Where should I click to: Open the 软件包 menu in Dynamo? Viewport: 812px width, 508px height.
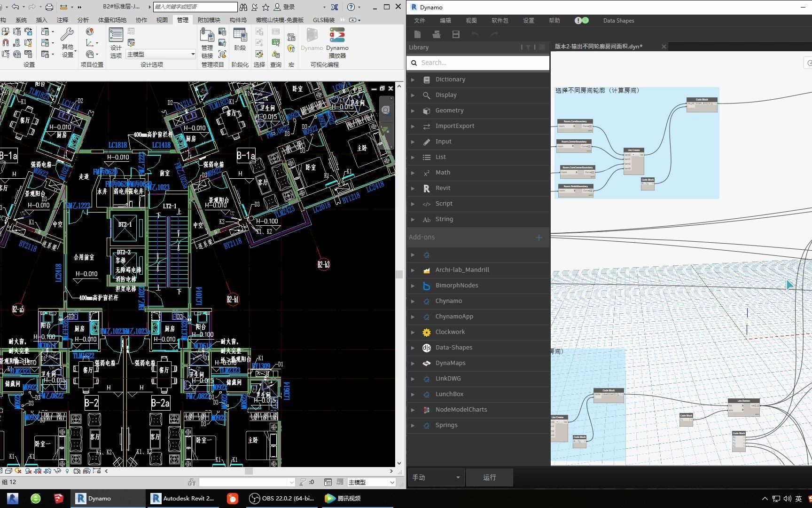(x=500, y=21)
